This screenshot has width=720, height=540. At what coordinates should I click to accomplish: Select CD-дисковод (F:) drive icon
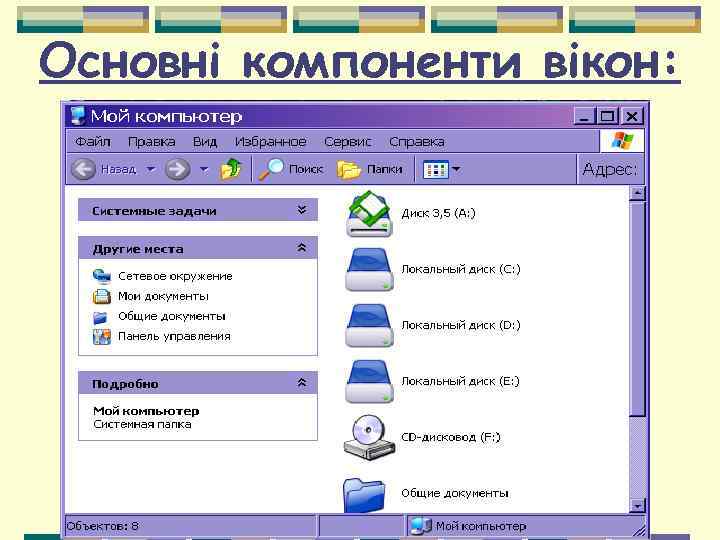click(369, 437)
